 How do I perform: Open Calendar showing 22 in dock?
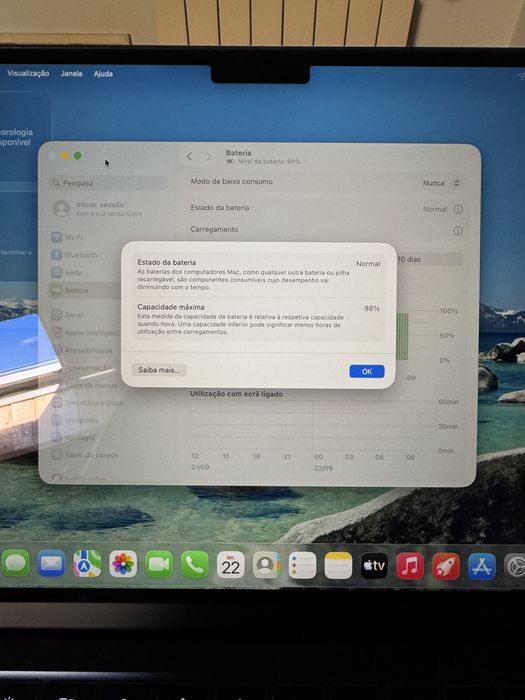(x=231, y=565)
